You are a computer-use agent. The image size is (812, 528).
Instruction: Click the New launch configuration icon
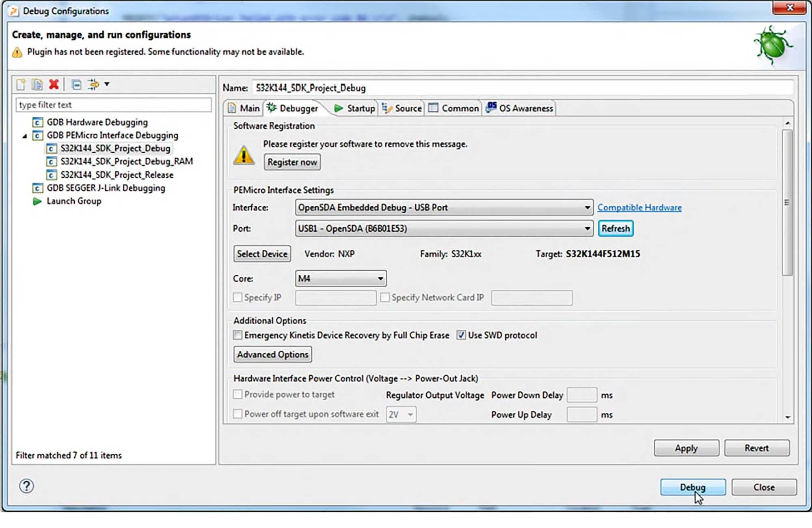tap(21, 84)
